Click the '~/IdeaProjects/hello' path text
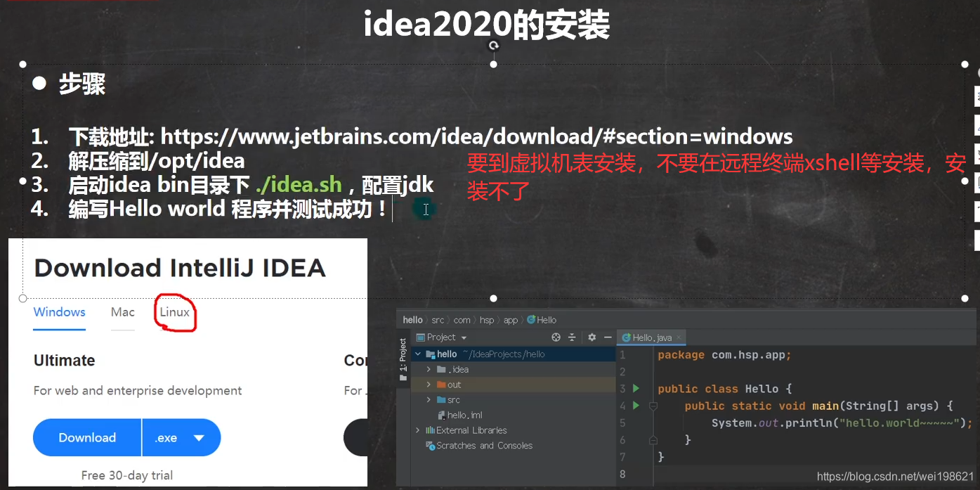Image resolution: width=980 pixels, height=490 pixels. point(503,354)
